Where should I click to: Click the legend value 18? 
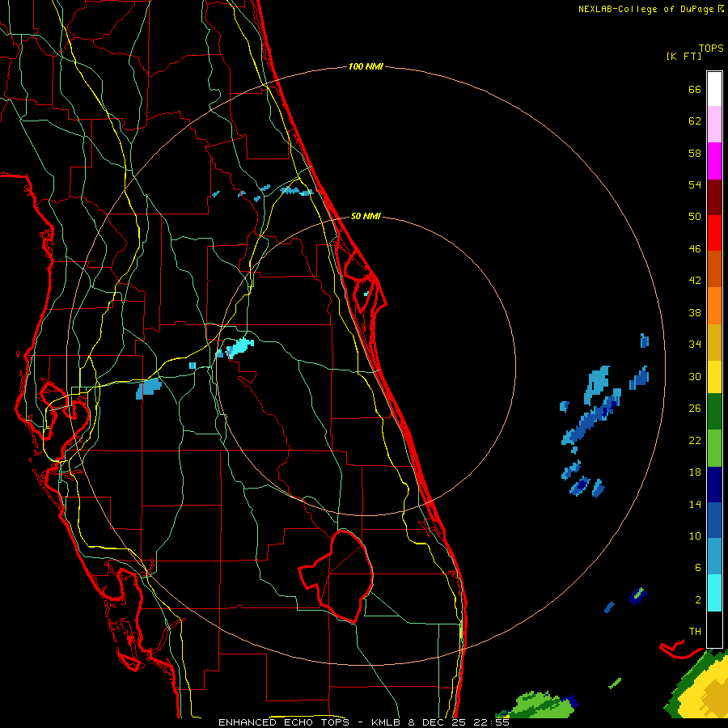coord(695,472)
